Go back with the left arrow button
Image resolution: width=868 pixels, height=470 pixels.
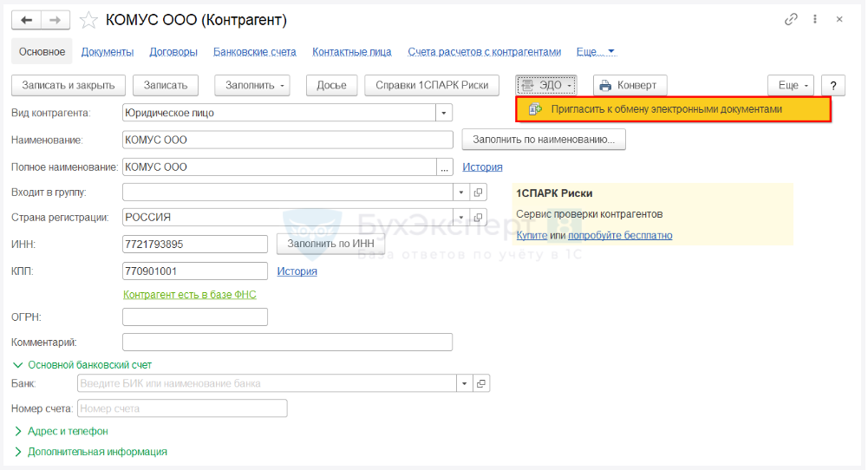coord(26,21)
